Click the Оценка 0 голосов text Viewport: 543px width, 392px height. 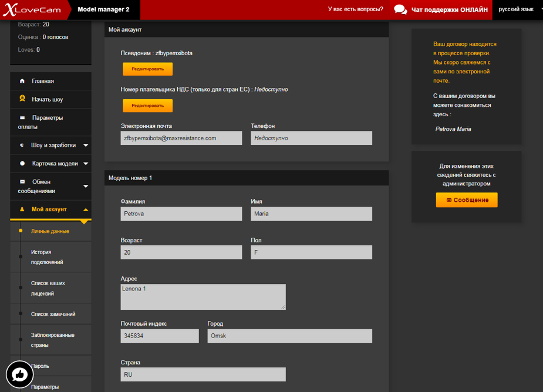[x=43, y=37]
